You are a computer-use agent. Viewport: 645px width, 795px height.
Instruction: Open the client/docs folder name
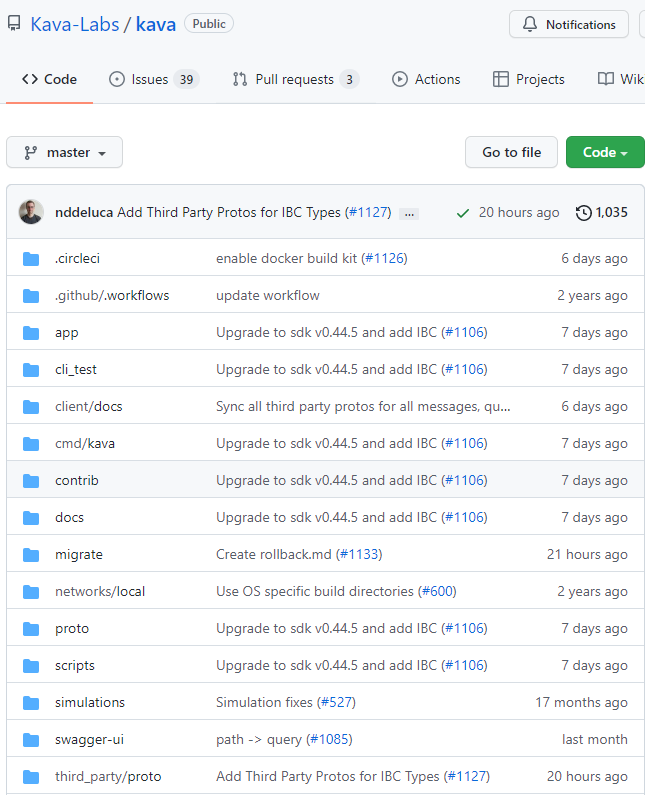click(89, 407)
